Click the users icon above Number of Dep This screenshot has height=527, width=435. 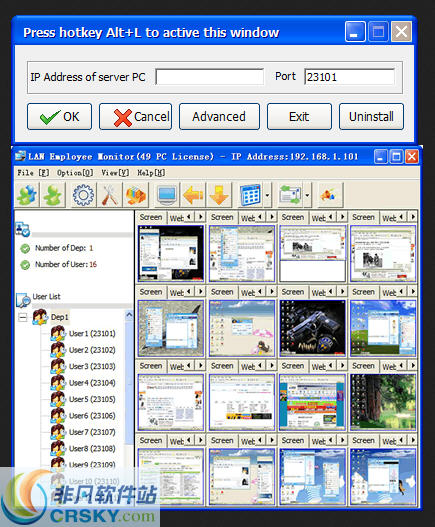coord(23,230)
